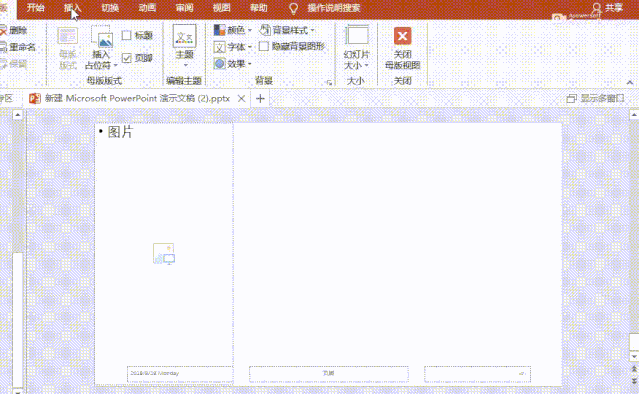Click the 共享 share person icon
Viewport: 639px width, 394px height.
click(x=597, y=8)
